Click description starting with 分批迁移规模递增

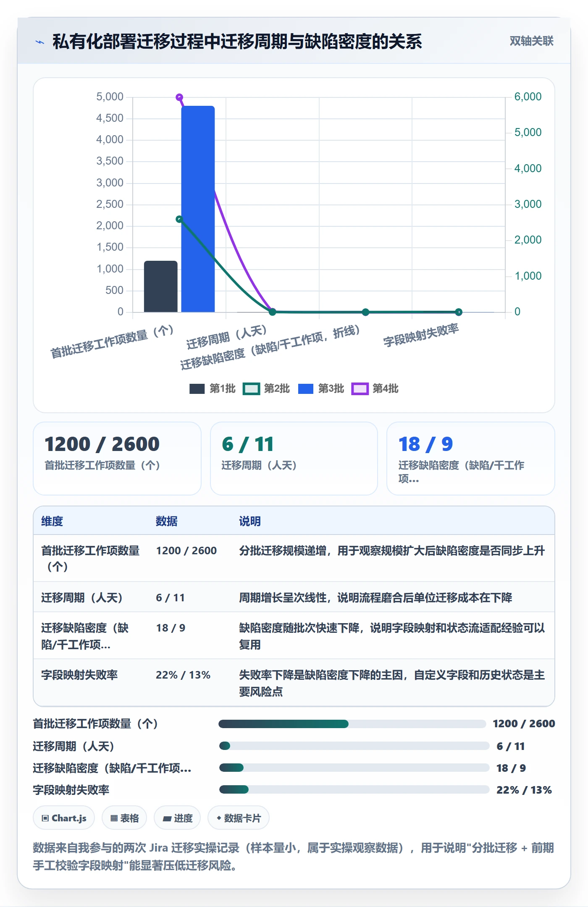pos(392,550)
